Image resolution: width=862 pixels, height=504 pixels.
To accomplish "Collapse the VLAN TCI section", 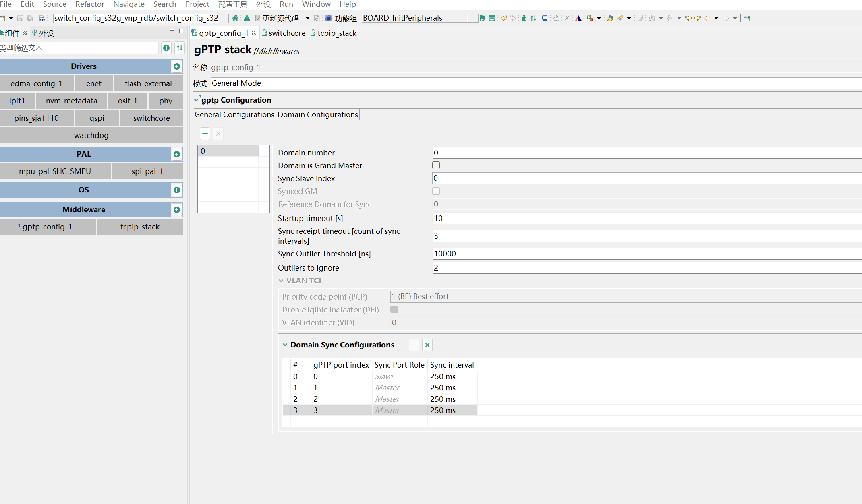I will (x=281, y=281).
